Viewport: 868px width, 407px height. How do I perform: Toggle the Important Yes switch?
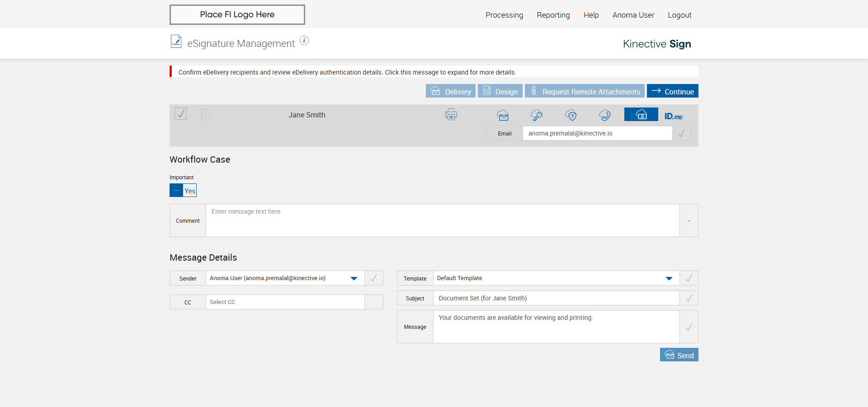coord(183,190)
